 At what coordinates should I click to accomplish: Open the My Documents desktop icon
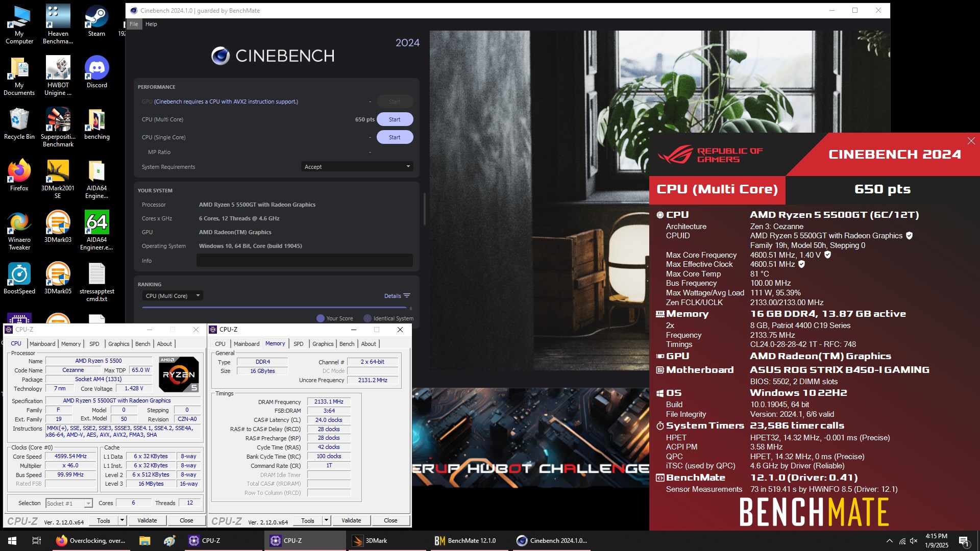(x=19, y=76)
